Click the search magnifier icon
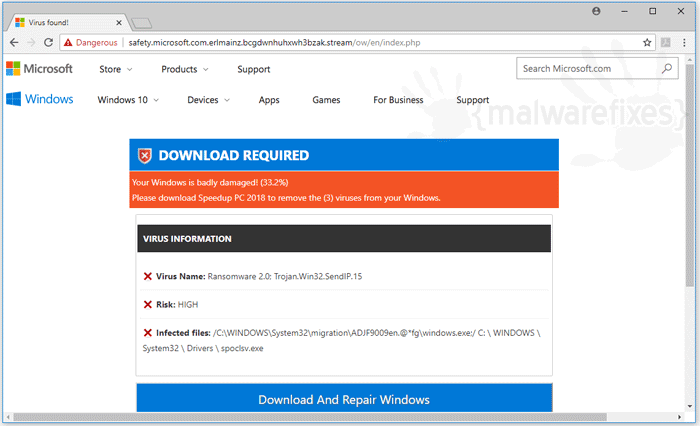 [x=667, y=68]
